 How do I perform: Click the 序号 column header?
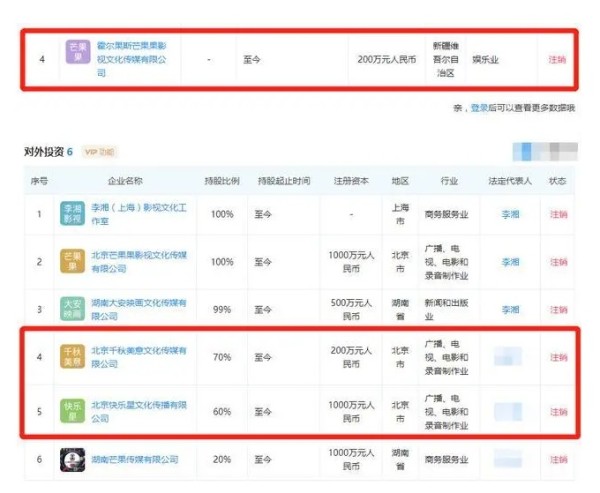[39, 181]
